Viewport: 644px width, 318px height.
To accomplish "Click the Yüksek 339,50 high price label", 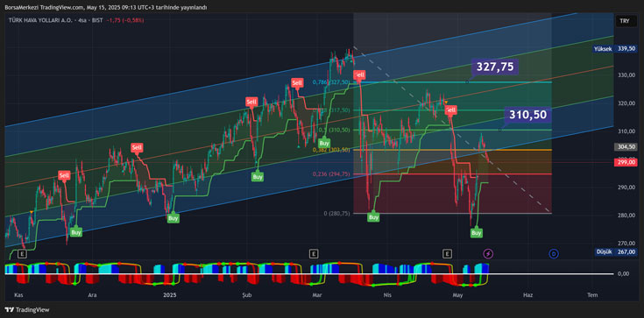I will pyautogui.click(x=614, y=49).
